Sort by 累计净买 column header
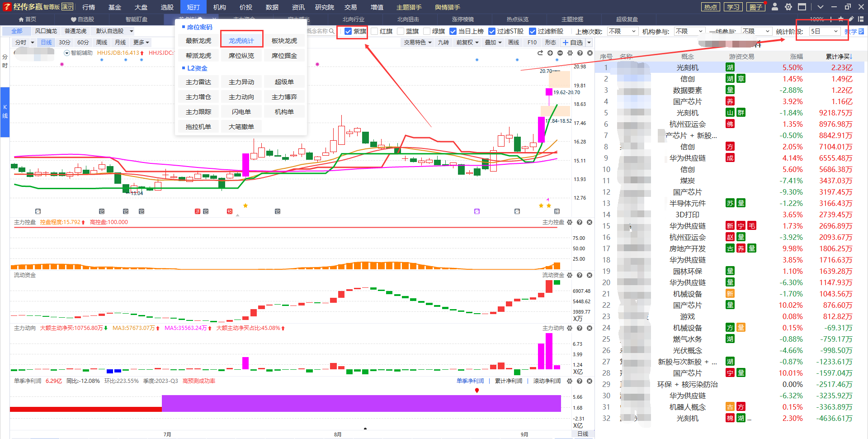Viewport: 868px width, 439px height. pyautogui.click(x=839, y=57)
